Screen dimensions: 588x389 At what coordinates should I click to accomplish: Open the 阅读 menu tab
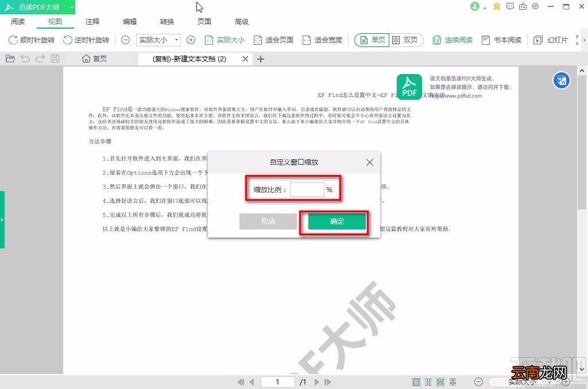click(18, 22)
